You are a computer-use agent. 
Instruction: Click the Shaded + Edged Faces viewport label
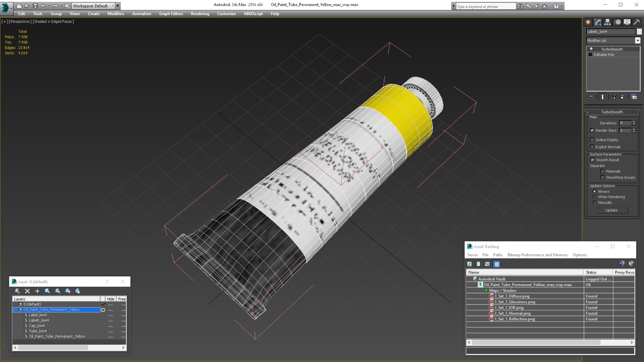(53, 21)
